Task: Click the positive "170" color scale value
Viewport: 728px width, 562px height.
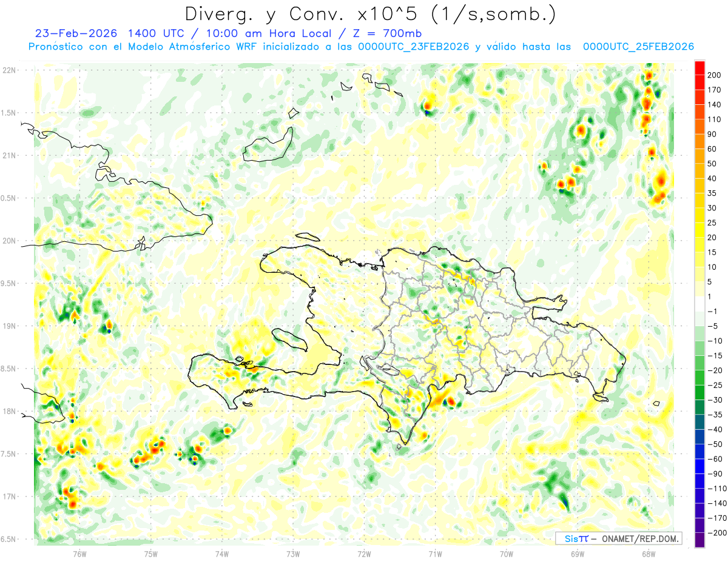Action: click(714, 90)
